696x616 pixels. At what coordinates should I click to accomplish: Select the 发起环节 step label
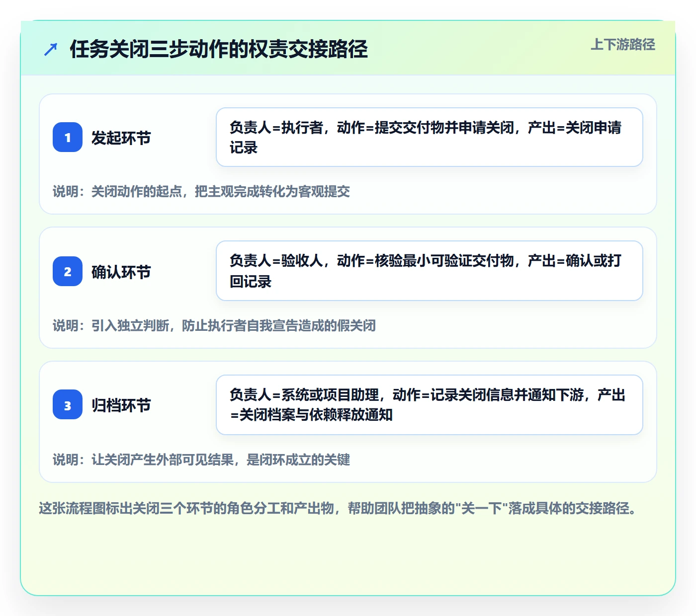pos(121,138)
